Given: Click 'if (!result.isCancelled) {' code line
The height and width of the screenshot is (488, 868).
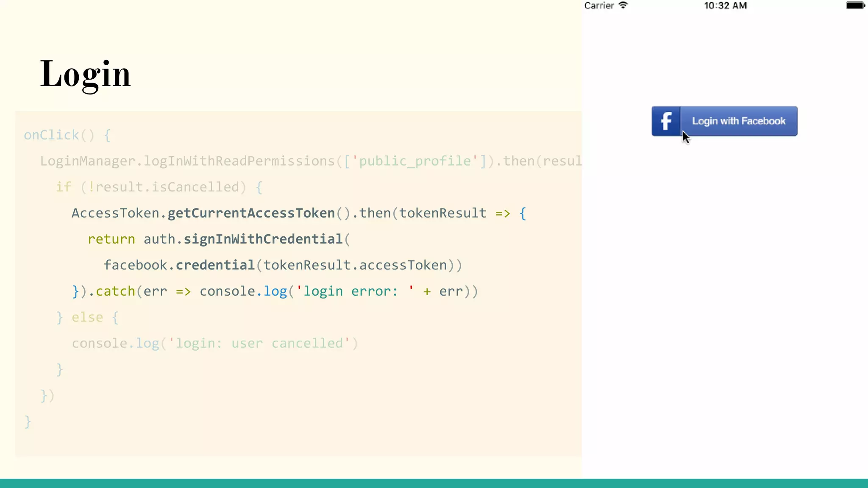Looking at the screenshot, I should [159, 187].
